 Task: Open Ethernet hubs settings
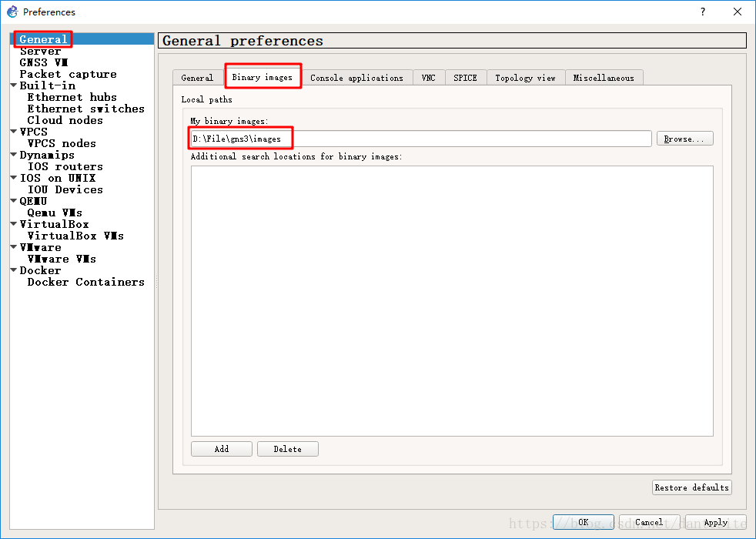72,97
